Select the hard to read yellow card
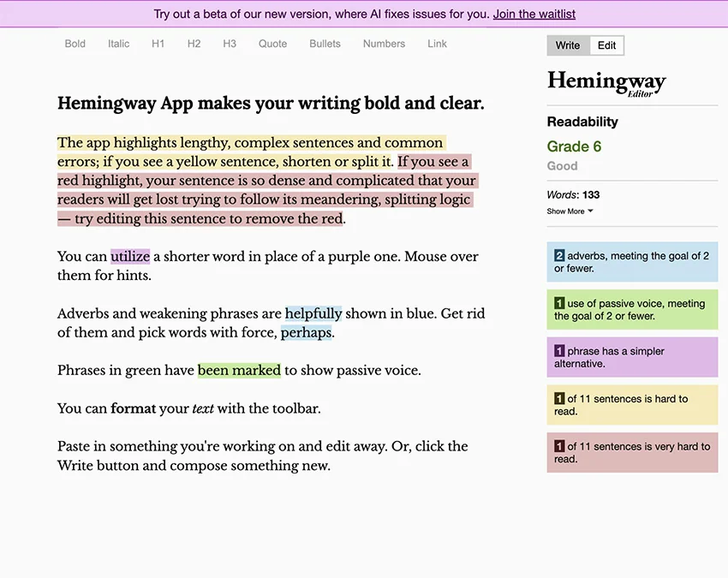728x578 pixels. point(632,405)
